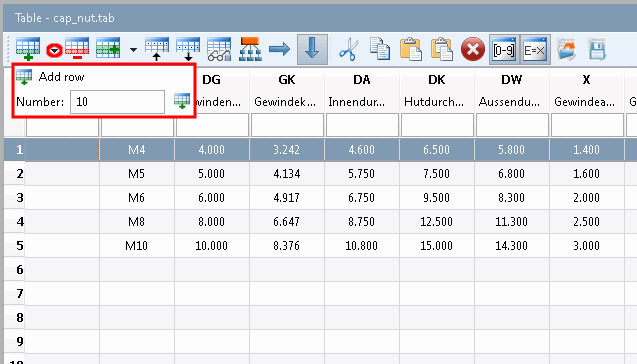Screen dimensions: 637x364
Task: Select row header number 2
Action: (x=15, y=174)
